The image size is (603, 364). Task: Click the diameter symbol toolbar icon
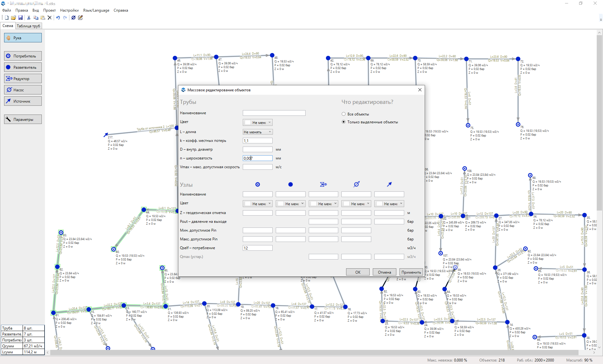[73, 18]
